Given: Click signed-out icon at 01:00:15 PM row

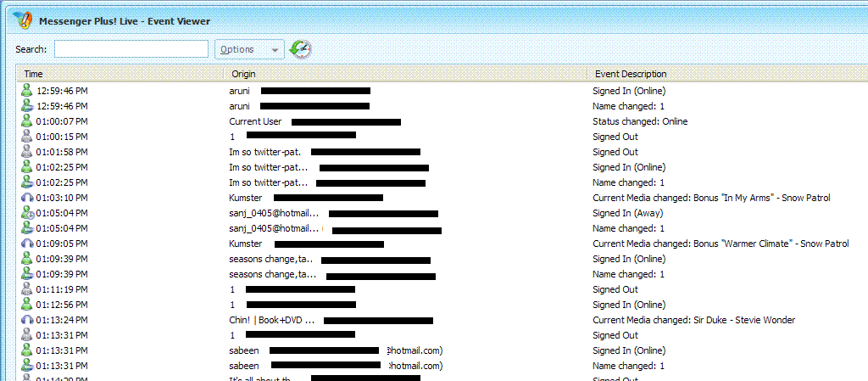Looking at the screenshot, I should [x=27, y=137].
